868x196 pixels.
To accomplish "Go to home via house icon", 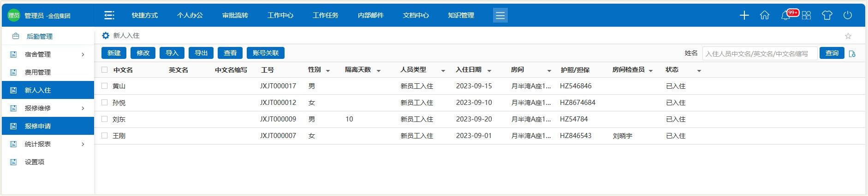I will [x=764, y=15].
